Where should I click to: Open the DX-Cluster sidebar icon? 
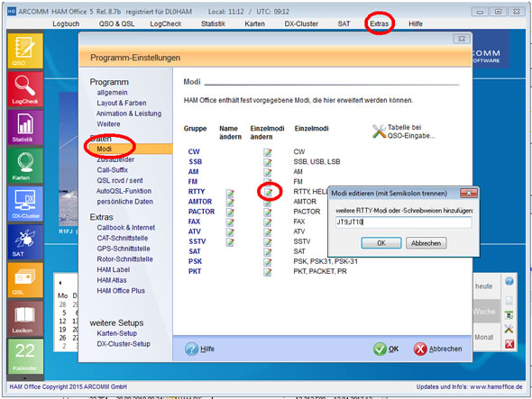pos(25,204)
